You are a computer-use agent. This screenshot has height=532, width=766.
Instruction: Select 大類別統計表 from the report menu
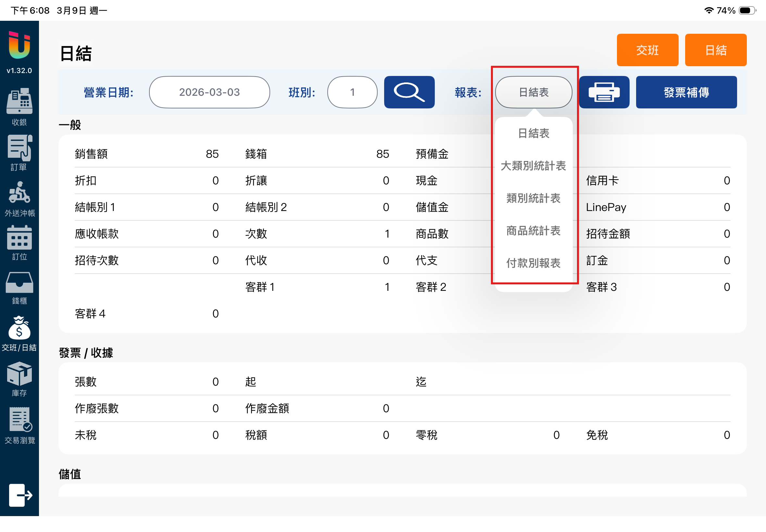[534, 166]
